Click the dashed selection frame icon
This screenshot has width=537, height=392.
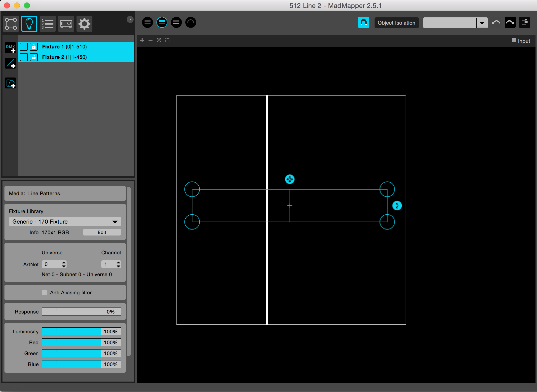[x=167, y=40]
